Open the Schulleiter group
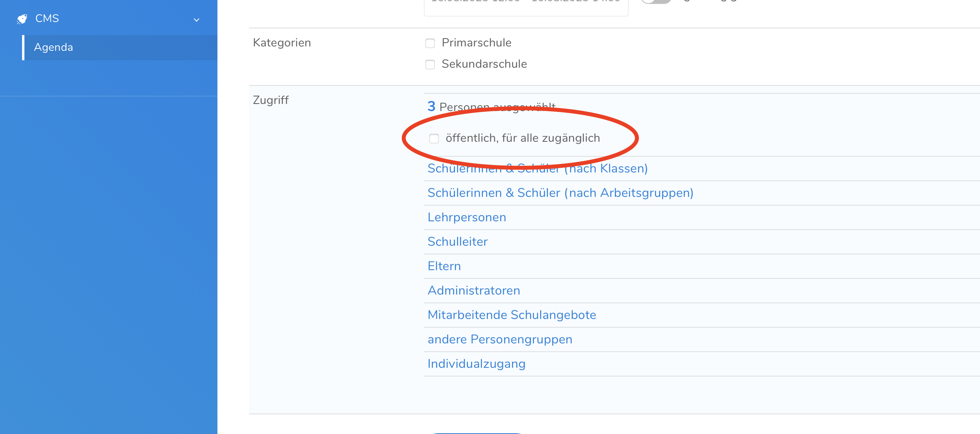 click(457, 242)
